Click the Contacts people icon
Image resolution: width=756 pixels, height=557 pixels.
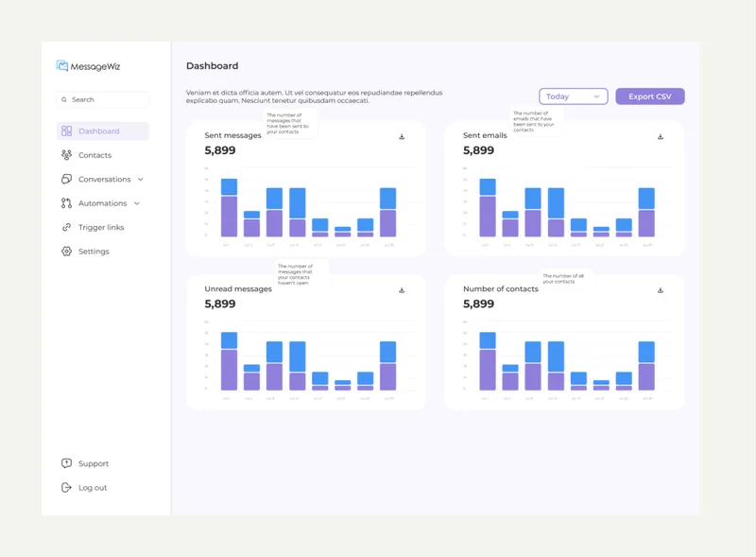click(66, 155)
